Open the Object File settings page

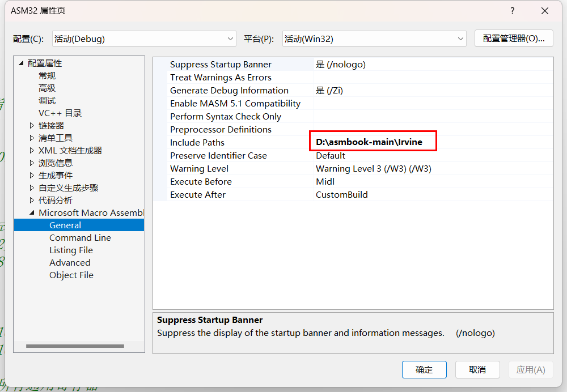71,275
